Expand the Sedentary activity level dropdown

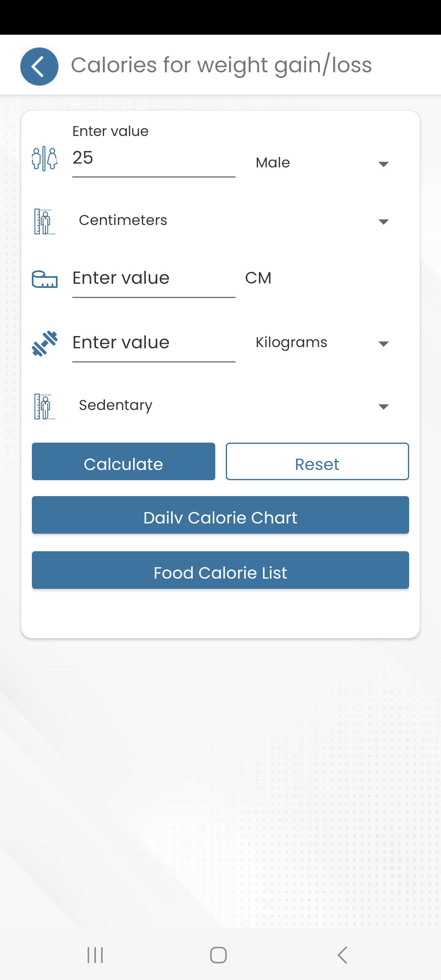233,405
